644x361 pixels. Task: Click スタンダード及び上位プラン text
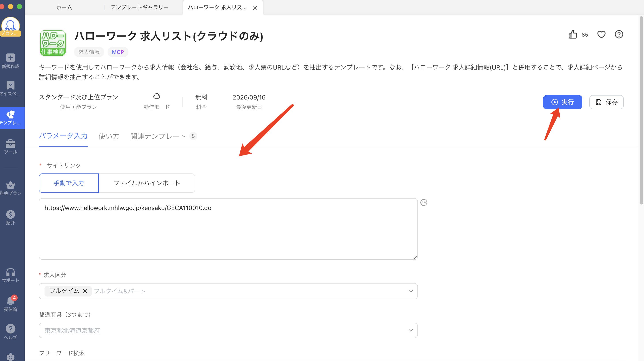[78, 97]
